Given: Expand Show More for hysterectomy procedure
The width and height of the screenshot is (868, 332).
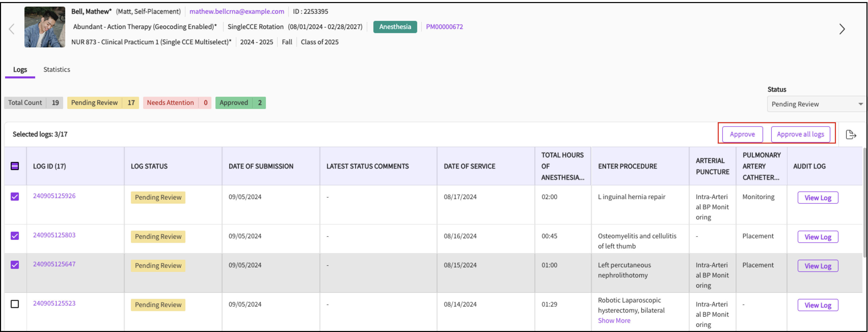Looking at the screenshot, I should [614, 321].
